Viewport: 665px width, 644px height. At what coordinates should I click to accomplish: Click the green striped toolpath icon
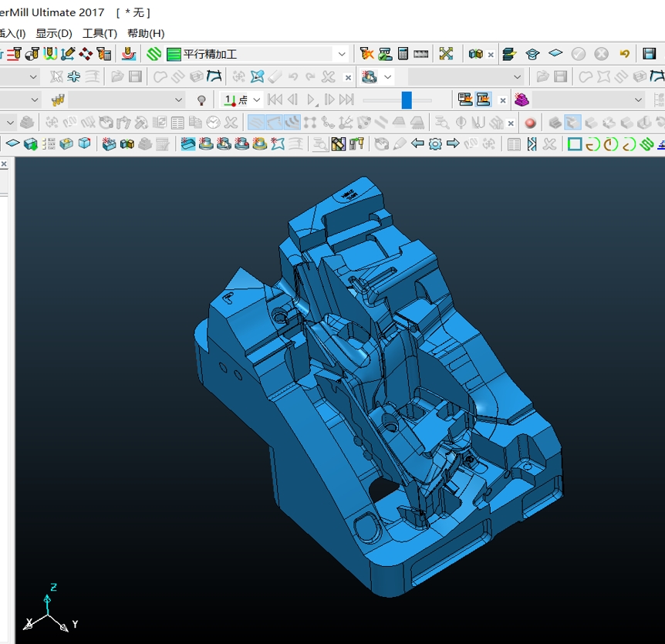[154, 54]
